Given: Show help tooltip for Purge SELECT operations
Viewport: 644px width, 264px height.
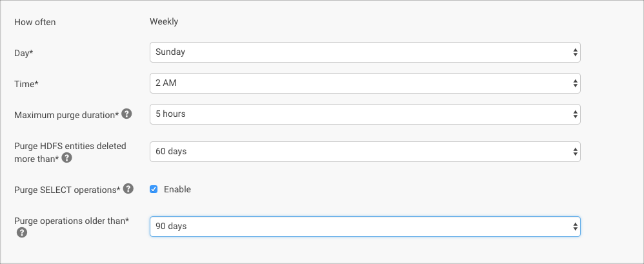Looking at the screenshot, I should pyautogui.click(x=128, y=189).
